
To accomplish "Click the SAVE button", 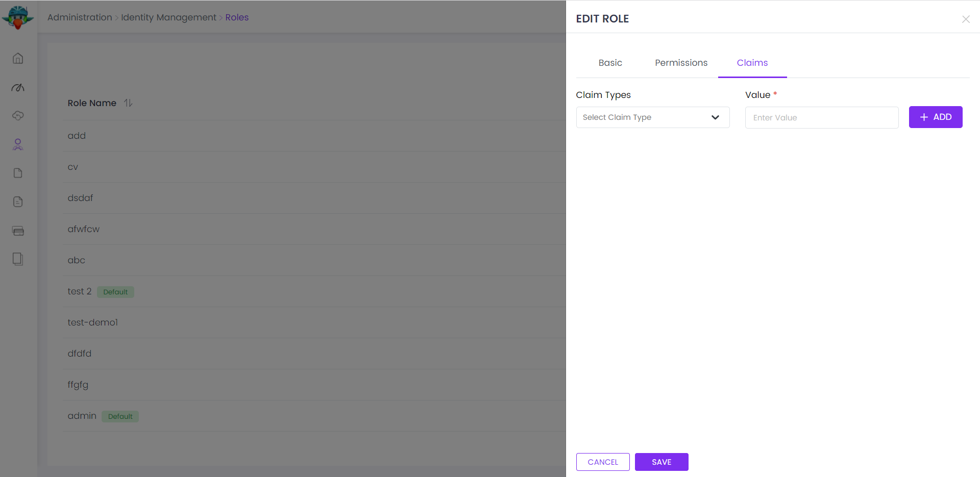I will pyautogui.click(x=661, y=462).
